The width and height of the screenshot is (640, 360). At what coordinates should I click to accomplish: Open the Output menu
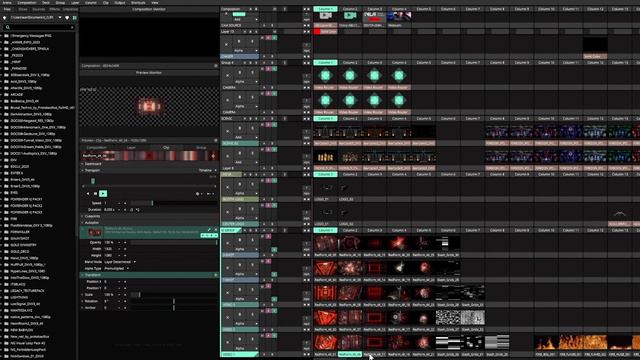click(120, 2)
